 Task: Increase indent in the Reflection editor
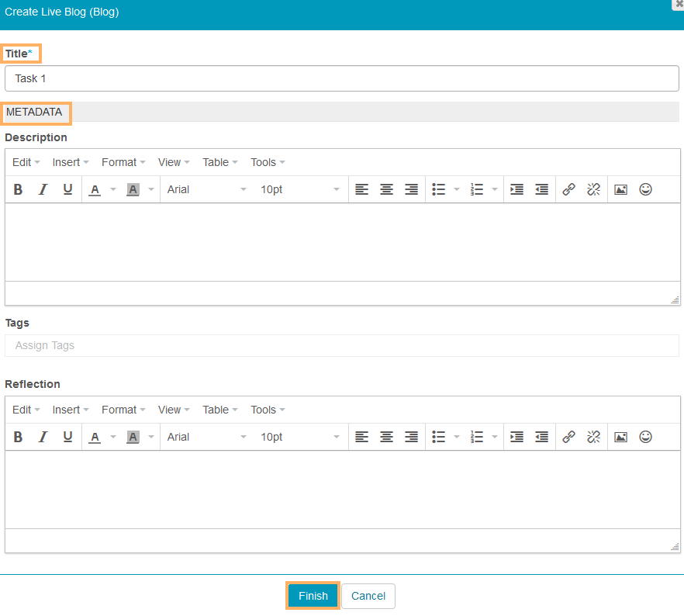(516, 437)
